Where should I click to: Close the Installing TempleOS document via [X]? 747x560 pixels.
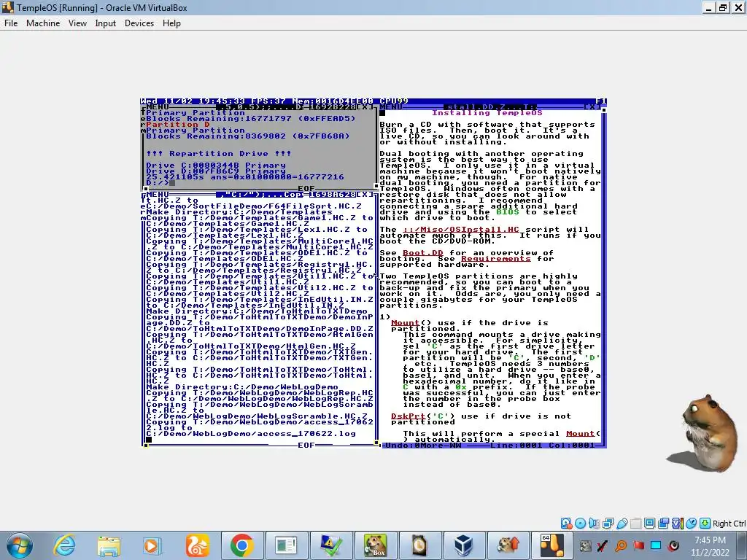tap(592, 106)
